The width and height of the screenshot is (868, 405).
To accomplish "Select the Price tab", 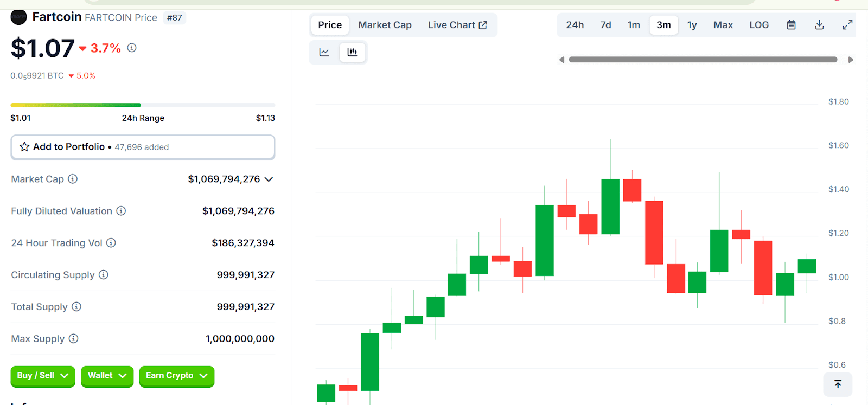I will pyautogui.click(x=330, y=25).
